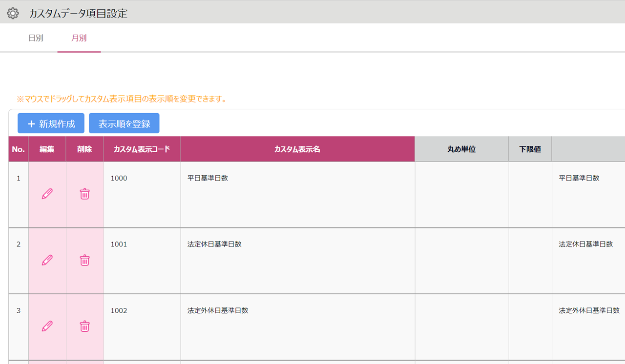
Task: Click the カスタム表示名 column header
Action: click(x=298, y=149)
